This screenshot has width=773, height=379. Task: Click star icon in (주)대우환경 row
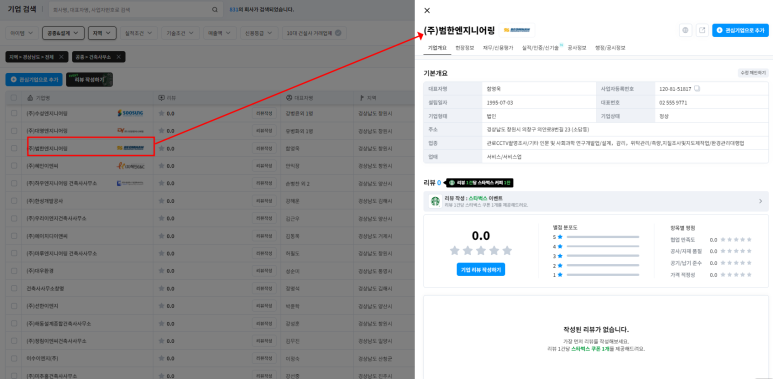pyautogui.click(x=161, y=271)
